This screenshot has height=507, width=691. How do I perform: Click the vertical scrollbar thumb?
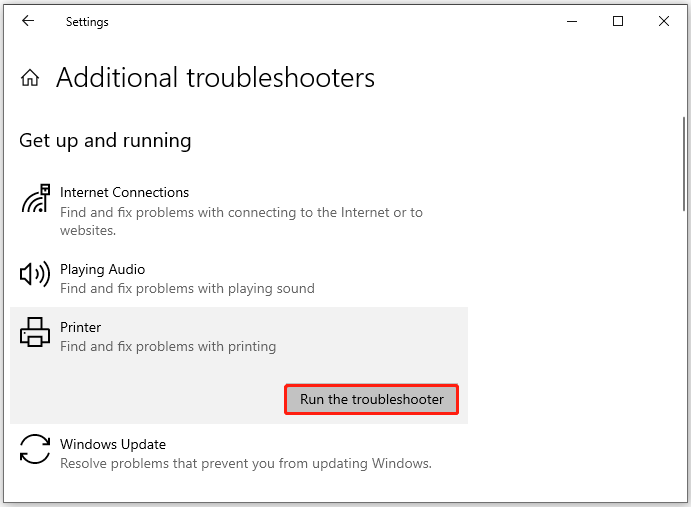[x=684, y=163]
